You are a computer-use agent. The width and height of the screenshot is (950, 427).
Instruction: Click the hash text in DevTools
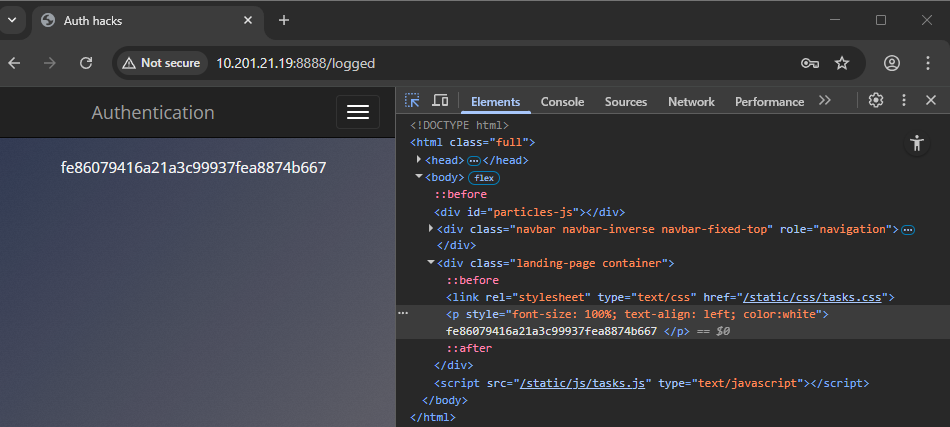[x=551, y=331]
